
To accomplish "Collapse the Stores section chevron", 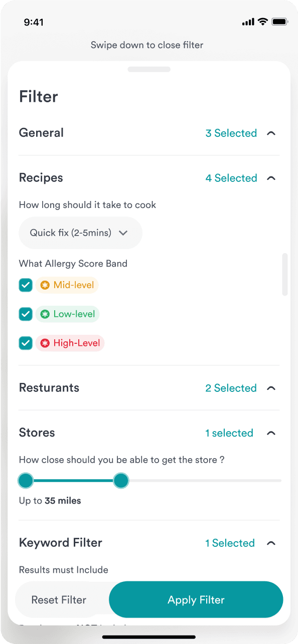I will click(x=271, y=433).
